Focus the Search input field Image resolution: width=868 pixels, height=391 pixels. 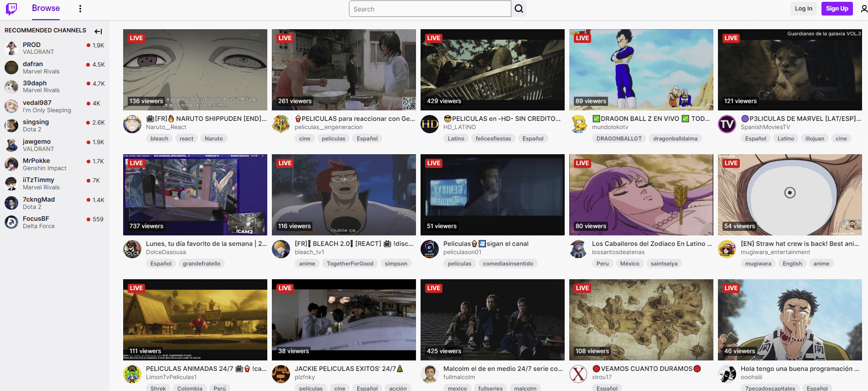430,9
